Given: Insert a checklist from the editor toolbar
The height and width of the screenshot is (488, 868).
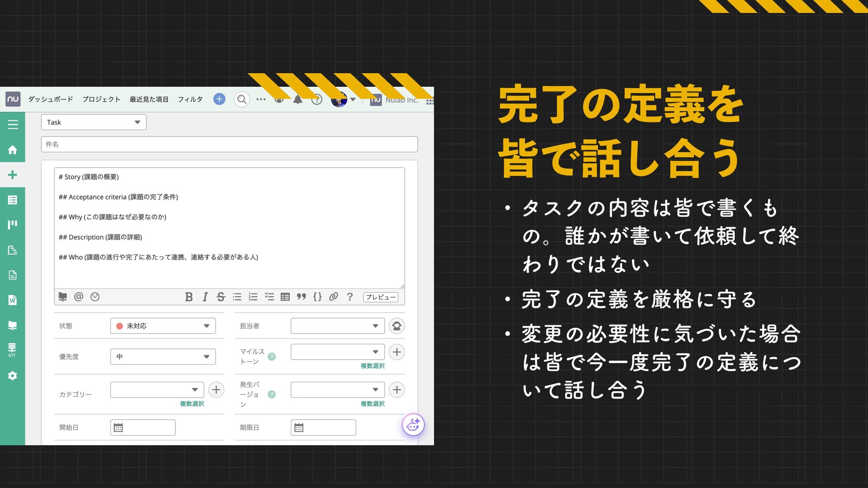Looking at the screenshot, I should pos(269,297).
